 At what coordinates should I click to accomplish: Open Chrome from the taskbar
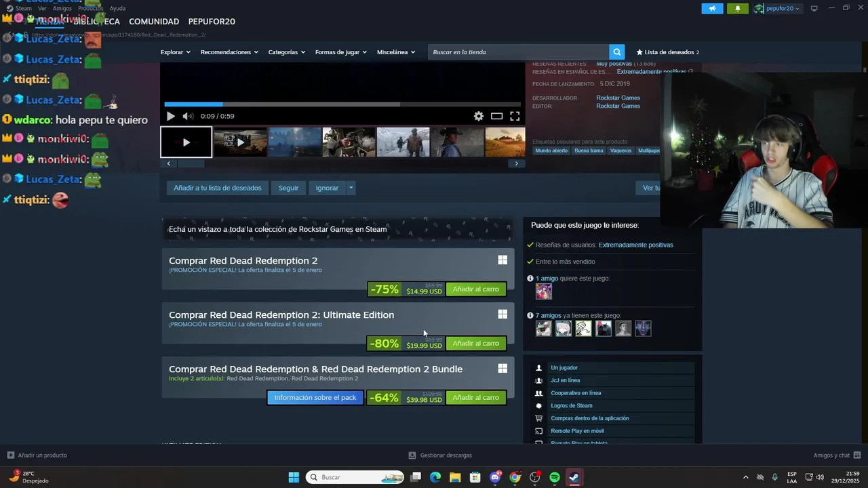coord(515,477)
